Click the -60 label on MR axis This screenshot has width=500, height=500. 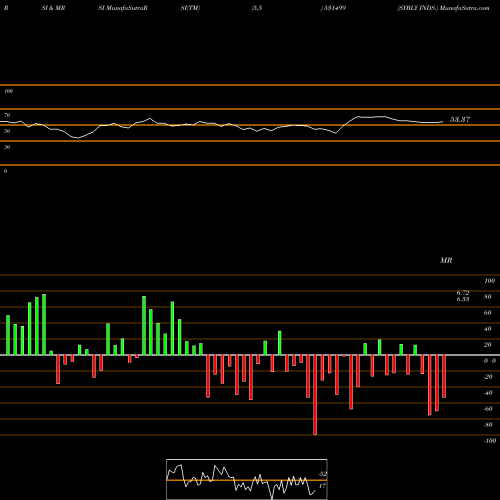[488, 409]
